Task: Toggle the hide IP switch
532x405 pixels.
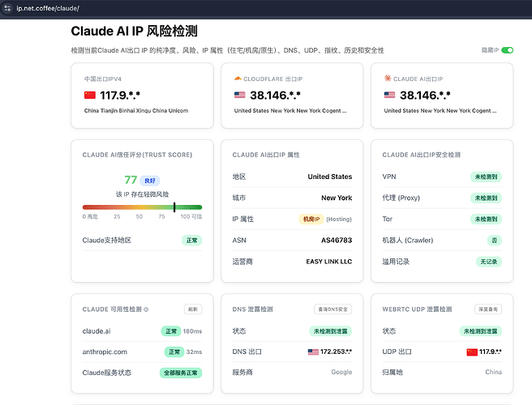Action: tap(507, 50)
